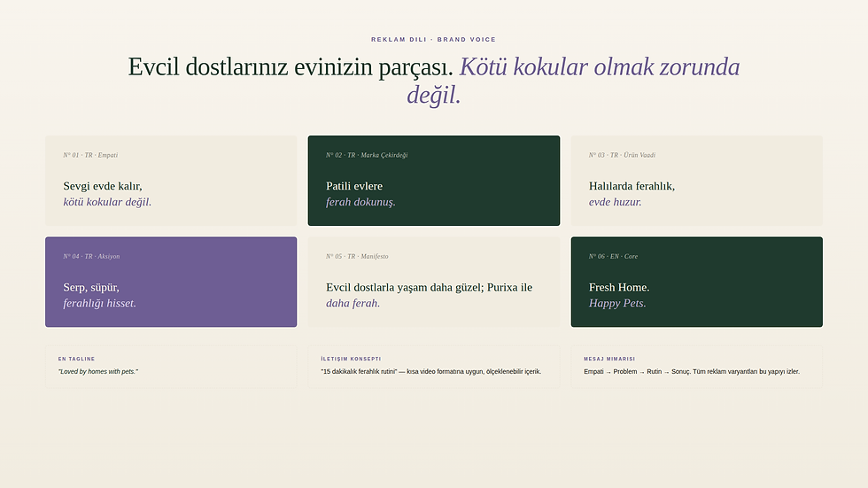The width and height of the screenshot is (868, 488).
Task: Click the italic line 'evde huzur.'
Action: click(615, 202)
